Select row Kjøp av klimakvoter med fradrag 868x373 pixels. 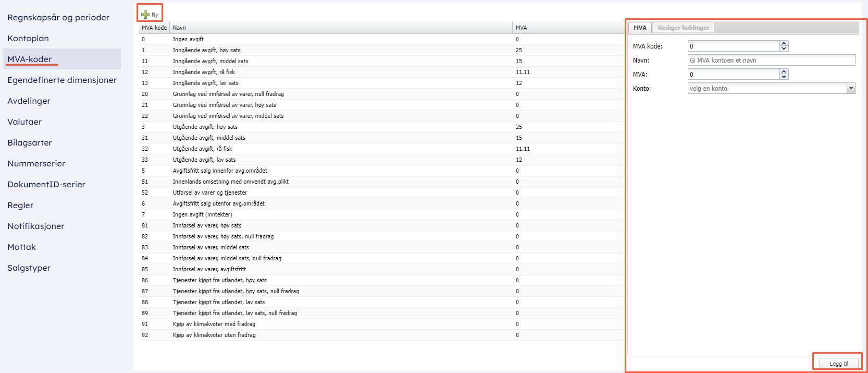[214, 324]
